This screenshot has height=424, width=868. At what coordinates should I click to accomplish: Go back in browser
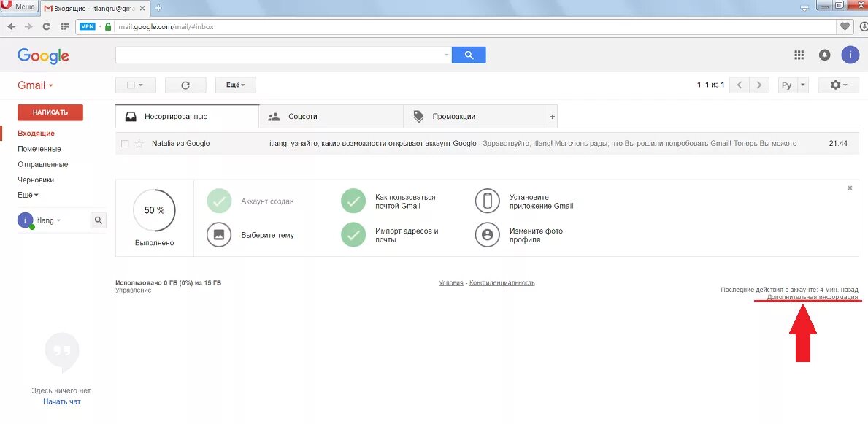[12, 26]
